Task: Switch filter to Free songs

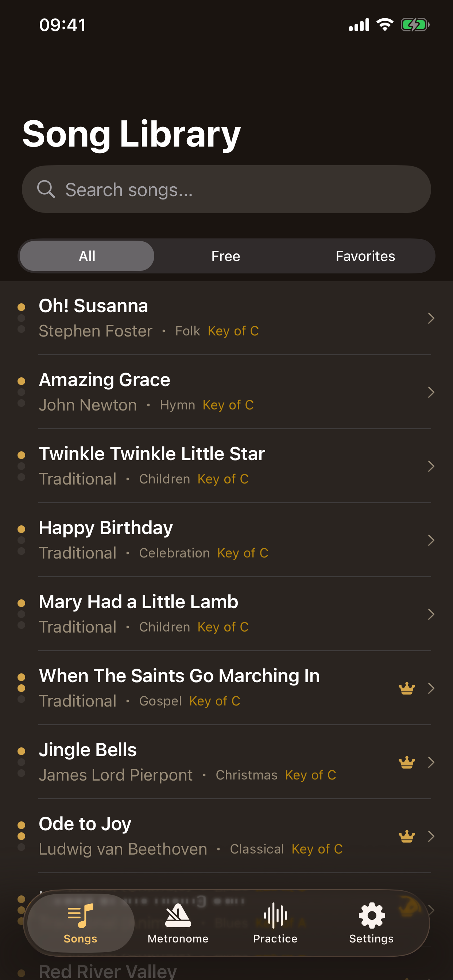Action: tap(226, 256)
